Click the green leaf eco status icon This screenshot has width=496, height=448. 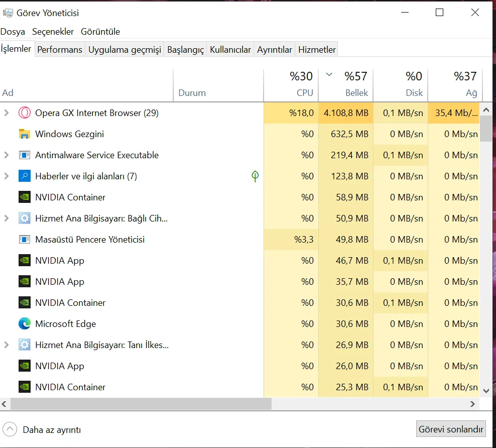coord(255,176)
